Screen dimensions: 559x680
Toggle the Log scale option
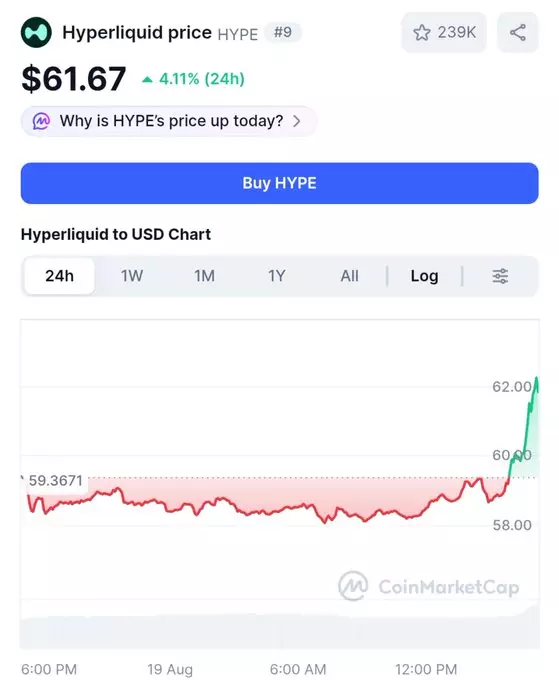pyautogui.click(x=424, y=276)
